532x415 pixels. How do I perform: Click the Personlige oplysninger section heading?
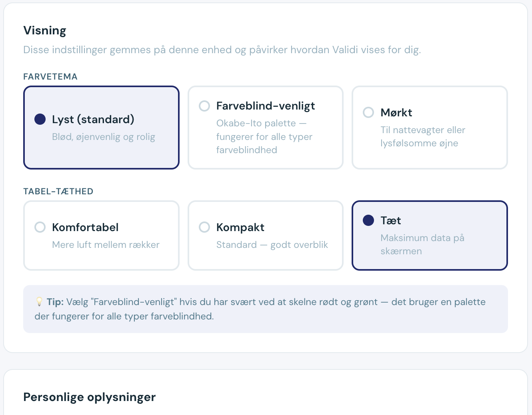tap(89, 397)
